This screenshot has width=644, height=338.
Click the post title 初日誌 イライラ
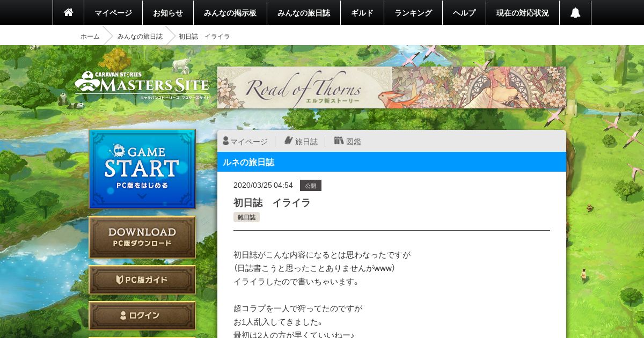tap(272, 203)
